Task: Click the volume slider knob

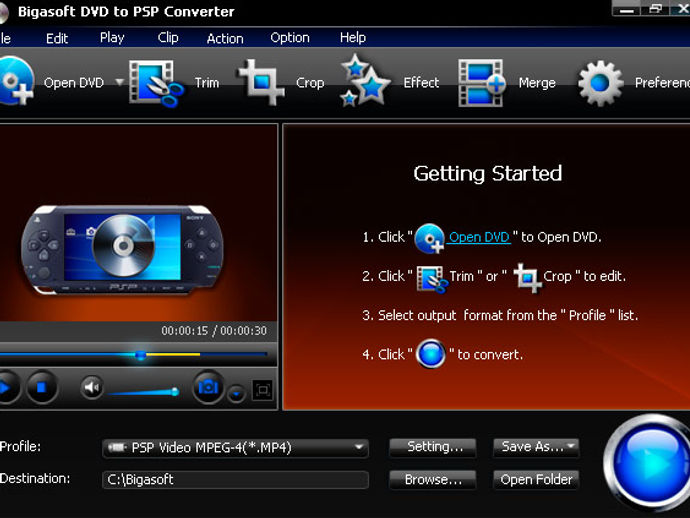Action: click(175, 391)
